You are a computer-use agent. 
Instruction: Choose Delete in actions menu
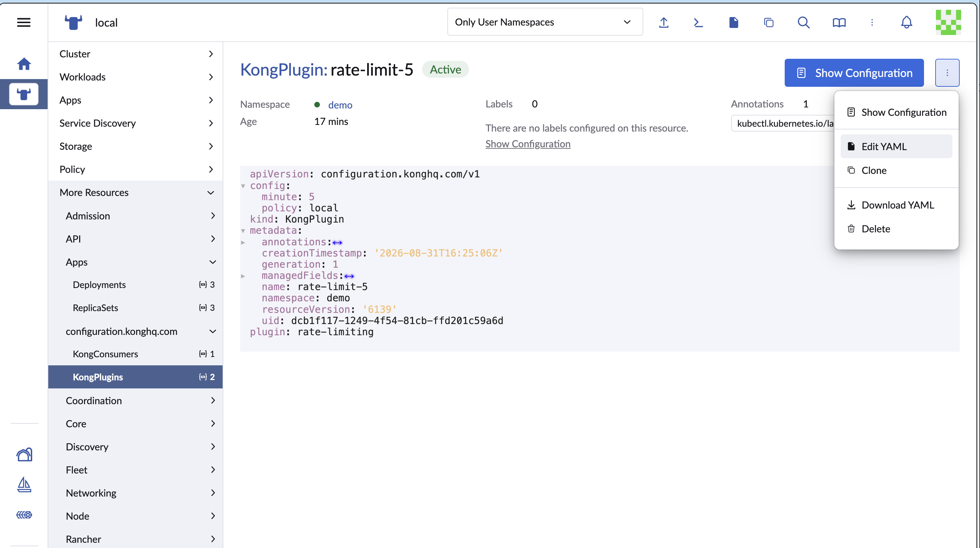pyautogui.click(x=896, y=229)
